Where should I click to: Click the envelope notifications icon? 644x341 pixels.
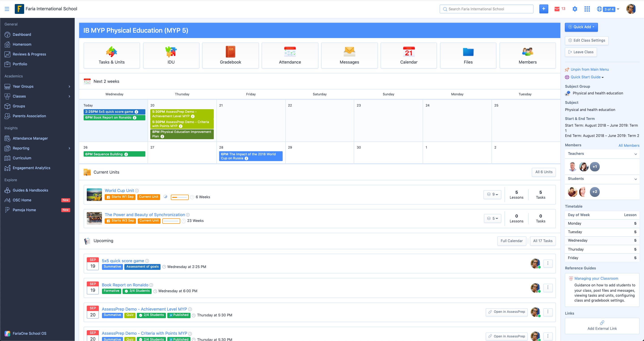557,9
